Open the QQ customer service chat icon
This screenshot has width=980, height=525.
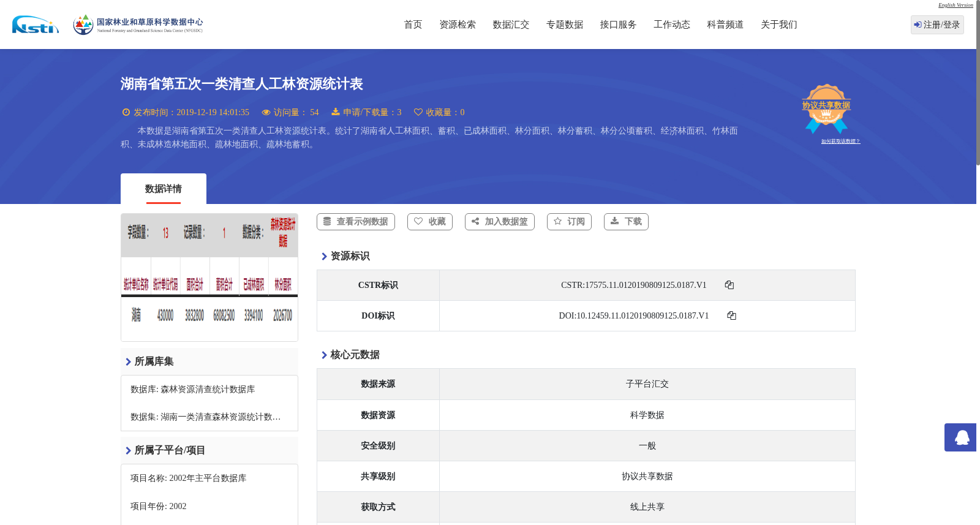coord(962,437)
